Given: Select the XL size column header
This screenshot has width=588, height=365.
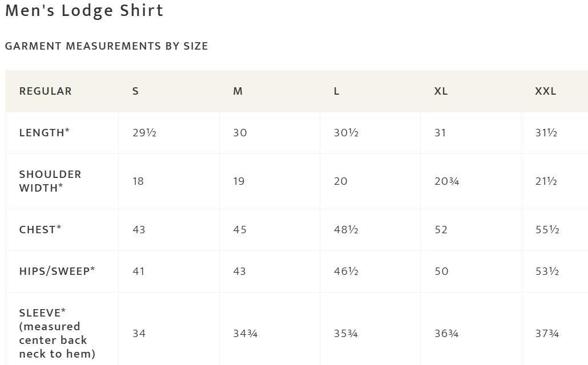Looking at the screenshot, I should [441, 91].
